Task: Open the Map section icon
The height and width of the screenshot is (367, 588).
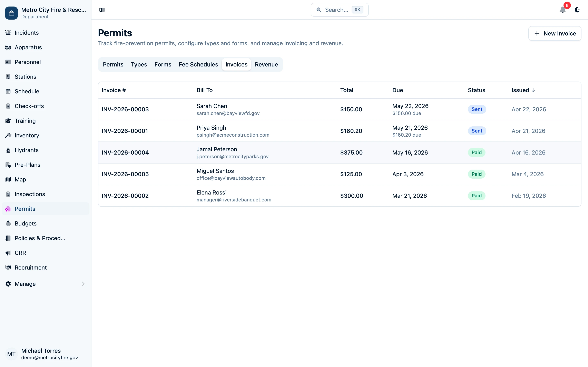Action: 8,179
